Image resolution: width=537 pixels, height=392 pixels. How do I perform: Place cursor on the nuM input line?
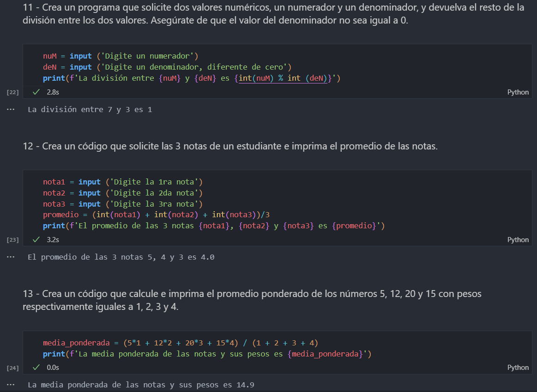[121, 56]
